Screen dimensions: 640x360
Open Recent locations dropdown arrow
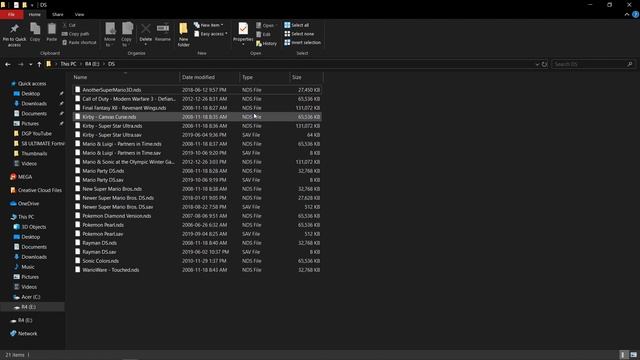tap(31, 64)
